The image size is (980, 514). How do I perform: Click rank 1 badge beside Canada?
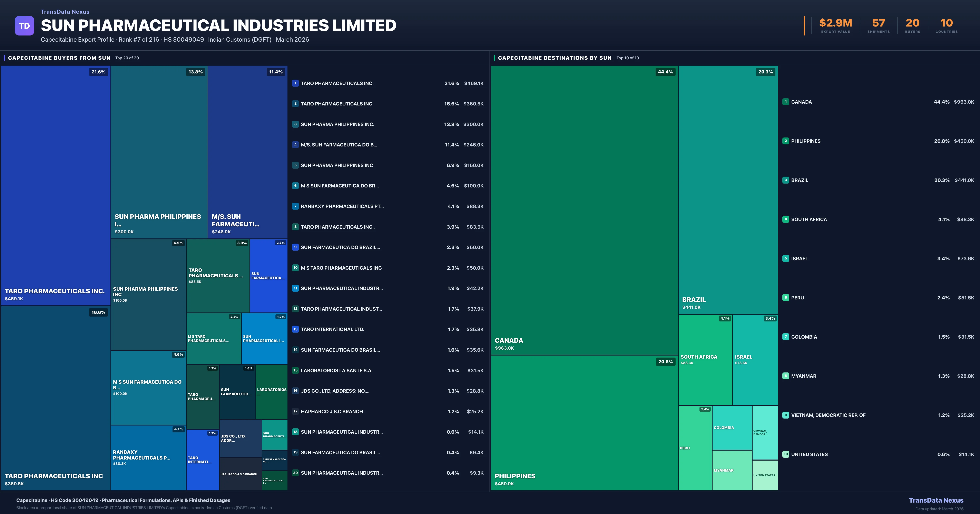click(786, 102)
